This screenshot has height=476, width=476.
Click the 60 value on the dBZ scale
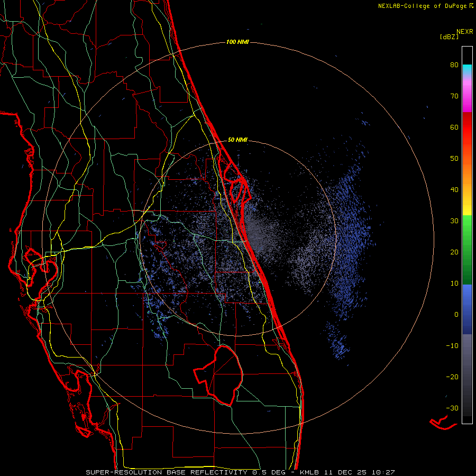pyautogui.click(x=454, y=127)
